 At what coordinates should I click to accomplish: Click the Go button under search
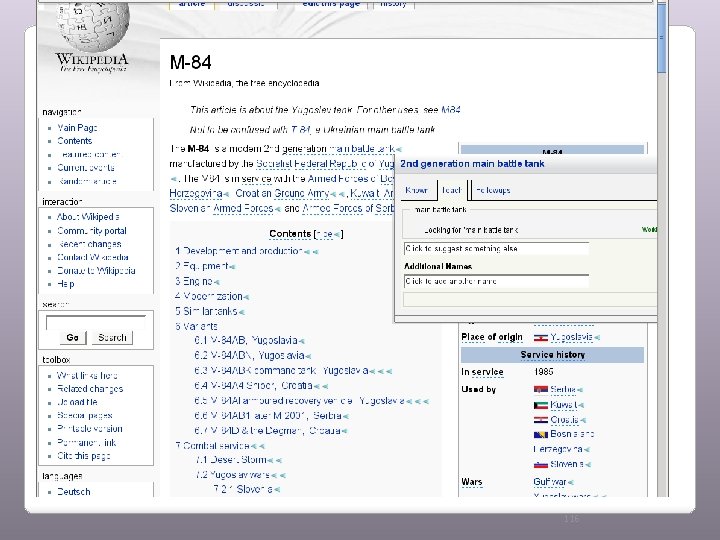(x=73, y=338)
